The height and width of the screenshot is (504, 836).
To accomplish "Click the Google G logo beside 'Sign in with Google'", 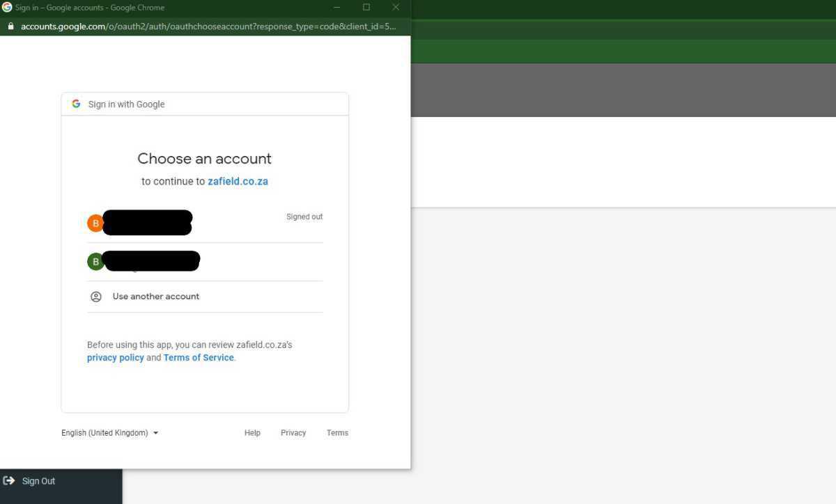I will point(76,104).
